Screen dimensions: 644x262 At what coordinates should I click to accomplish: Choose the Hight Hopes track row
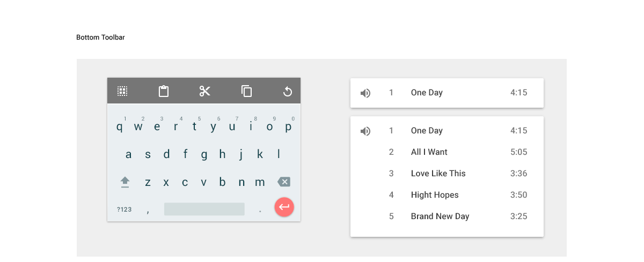click(x=447, y=195)
